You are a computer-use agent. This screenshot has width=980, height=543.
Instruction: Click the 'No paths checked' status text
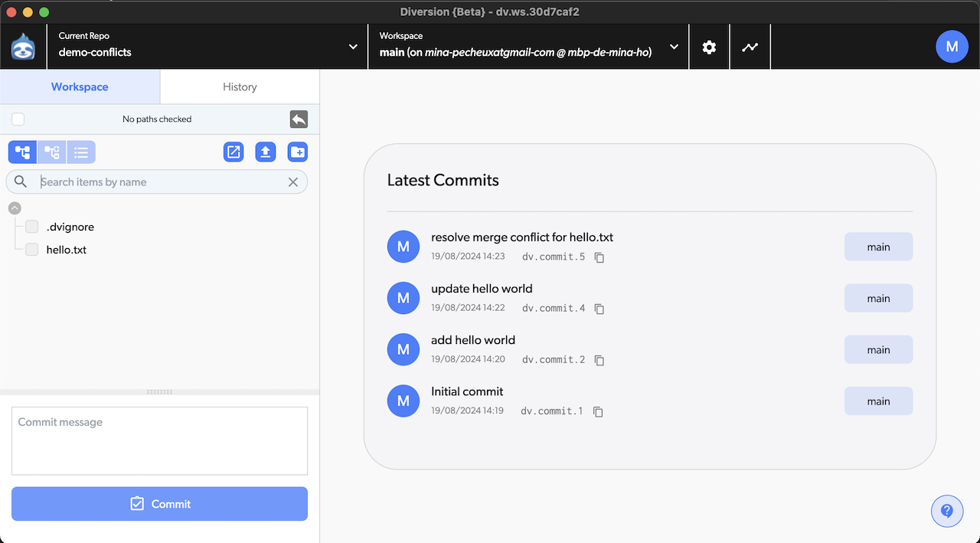point(157,119)
